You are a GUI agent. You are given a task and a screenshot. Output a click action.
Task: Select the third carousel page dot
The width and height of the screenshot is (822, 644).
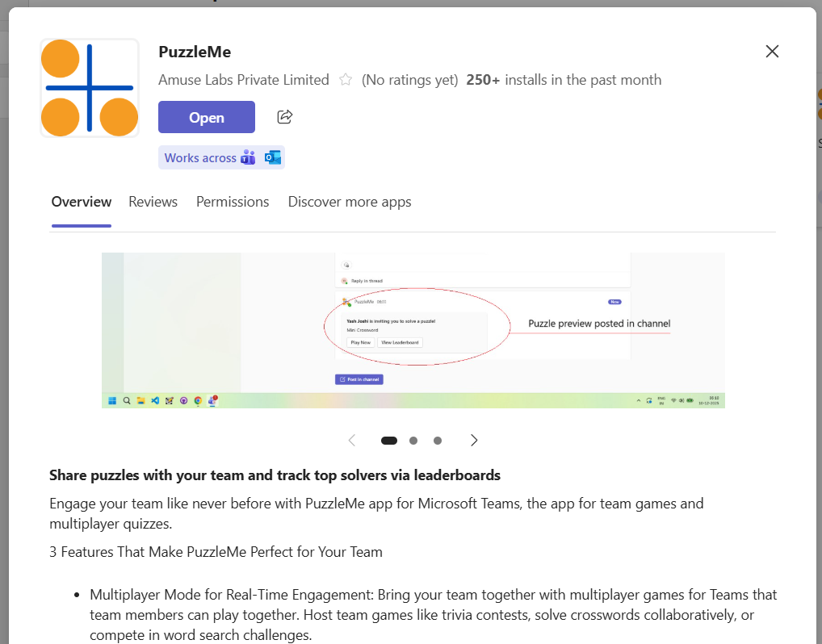pos(438,441)
